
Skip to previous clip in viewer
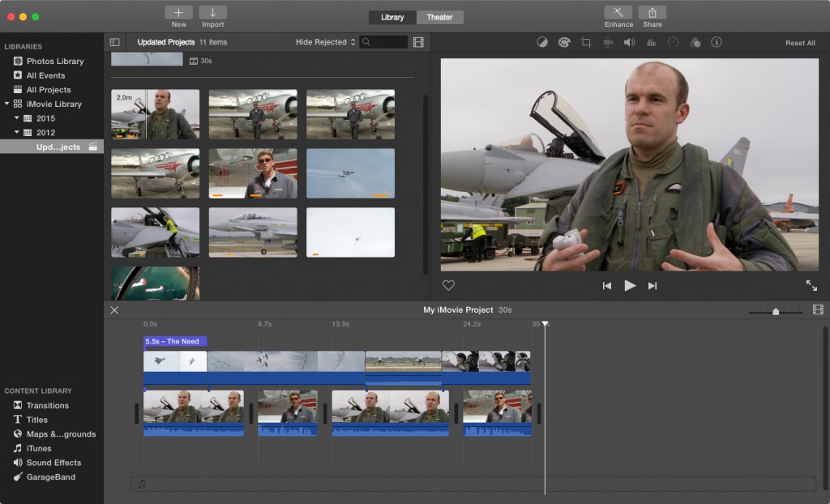coord(606,286)
